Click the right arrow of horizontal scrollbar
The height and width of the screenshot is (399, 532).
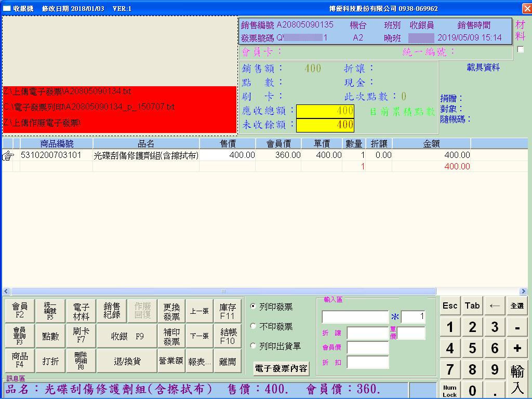click(523, 291)
